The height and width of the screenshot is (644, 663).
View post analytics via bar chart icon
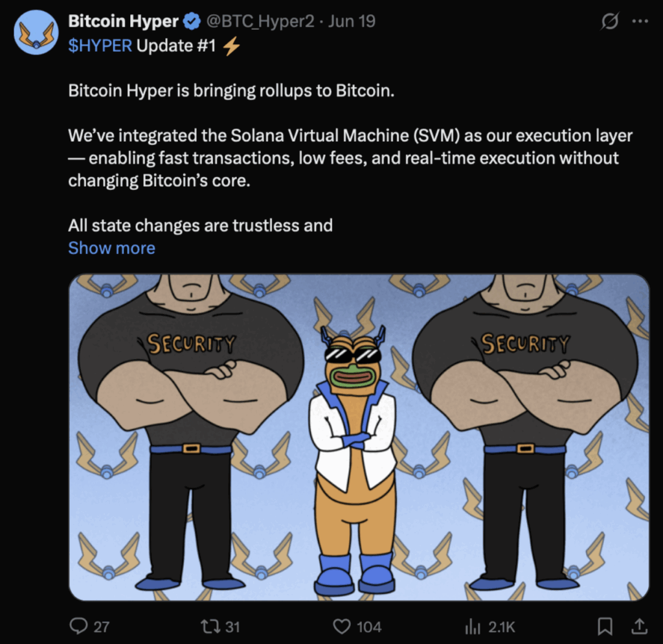[472, 626]
